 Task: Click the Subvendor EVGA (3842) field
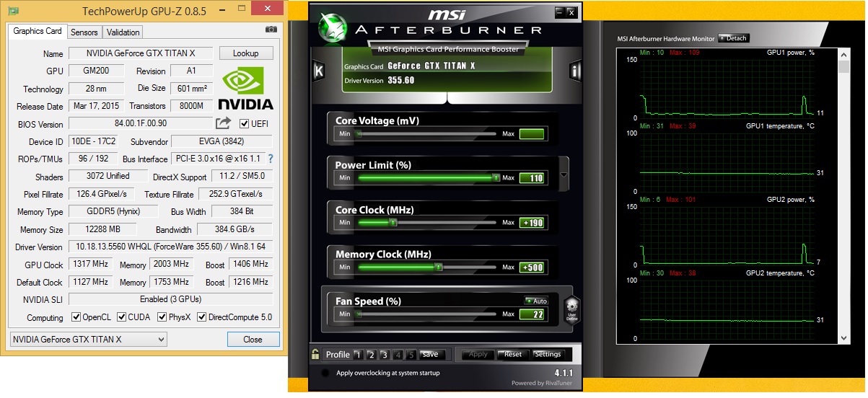tap(222, 141)
